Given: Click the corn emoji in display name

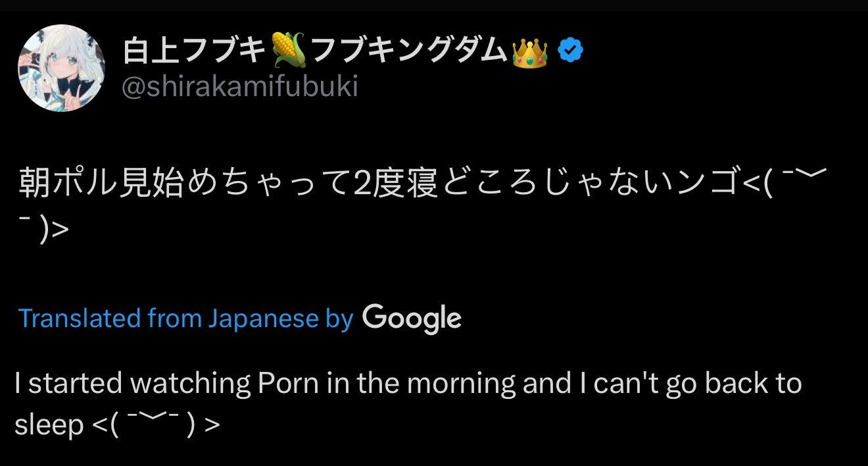Looking at the screenshot, I should 287,51.
